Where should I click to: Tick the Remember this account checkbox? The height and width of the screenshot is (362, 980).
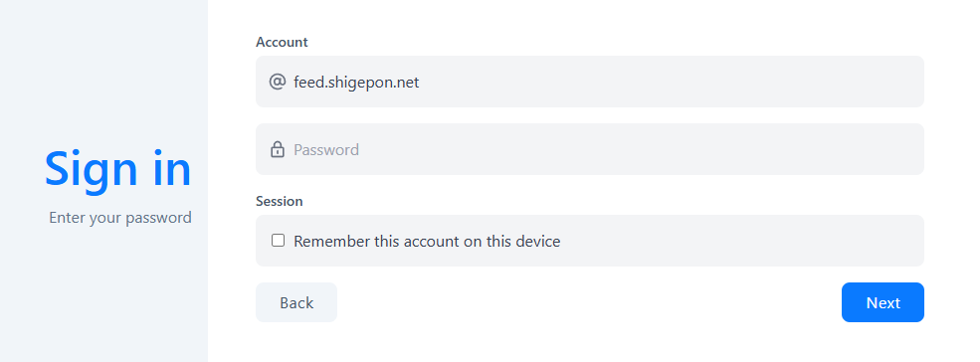point(279,240)
